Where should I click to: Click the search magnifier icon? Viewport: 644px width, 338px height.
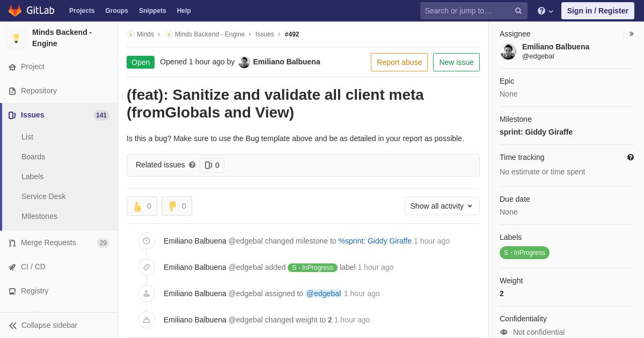518,11
